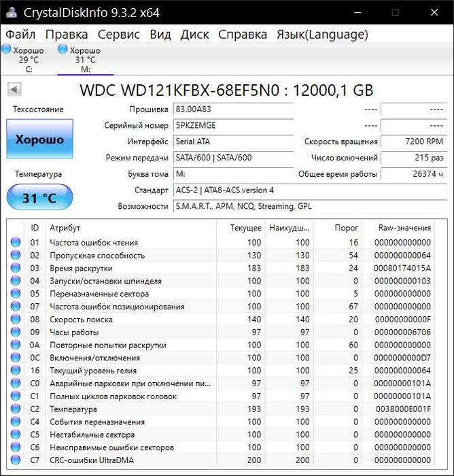454x476 pixels.
Task: Click status icon for Скорость поиска row
Action: pyautogui.click(x=16, y=319)
